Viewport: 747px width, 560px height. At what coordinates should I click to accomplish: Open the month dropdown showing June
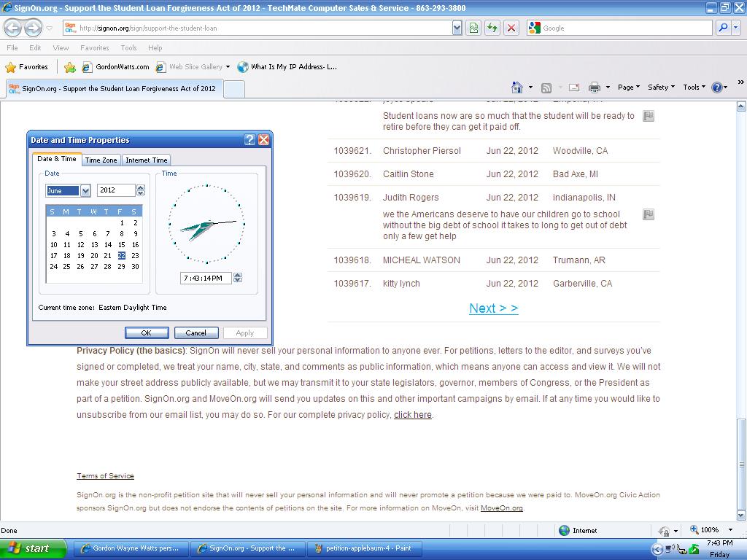[85, 191]
